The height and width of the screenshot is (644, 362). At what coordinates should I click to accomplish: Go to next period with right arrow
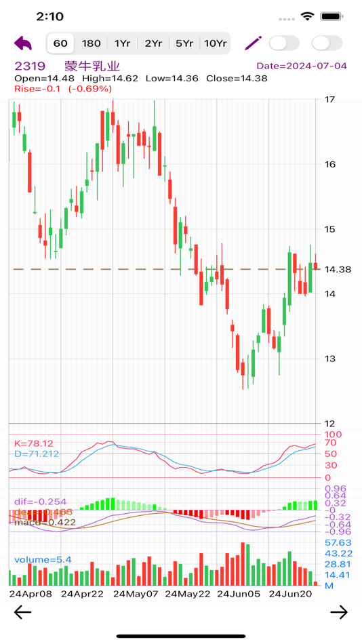coord(339,612)
